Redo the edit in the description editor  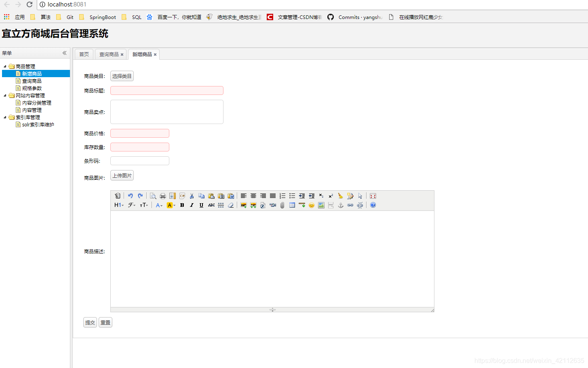[140, 196]
